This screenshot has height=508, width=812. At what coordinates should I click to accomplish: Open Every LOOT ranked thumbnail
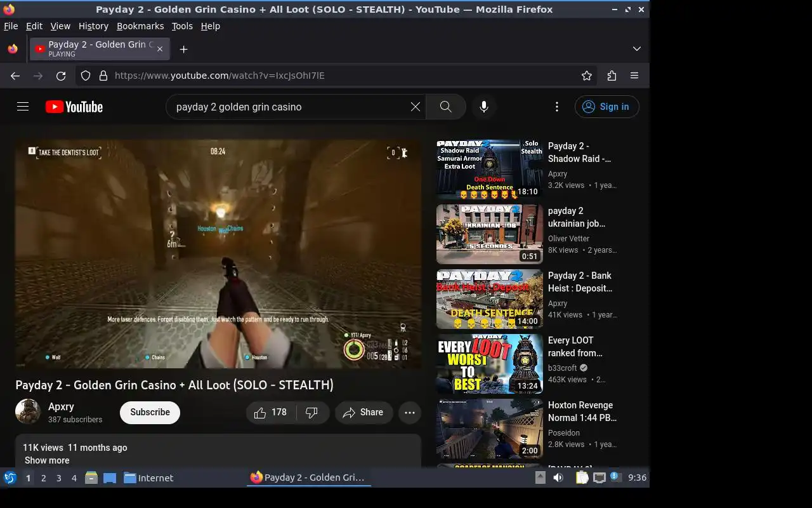coord(490,364)
